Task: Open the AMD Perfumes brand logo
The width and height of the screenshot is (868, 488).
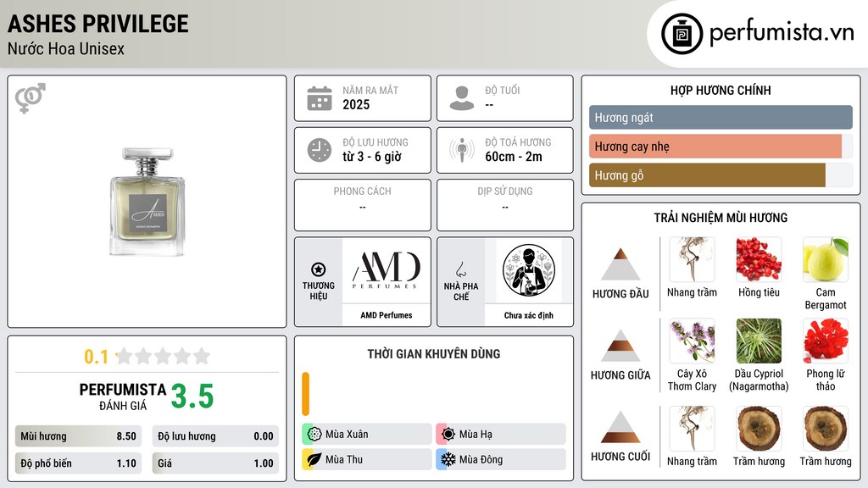Action: click(x=387, y=270)
